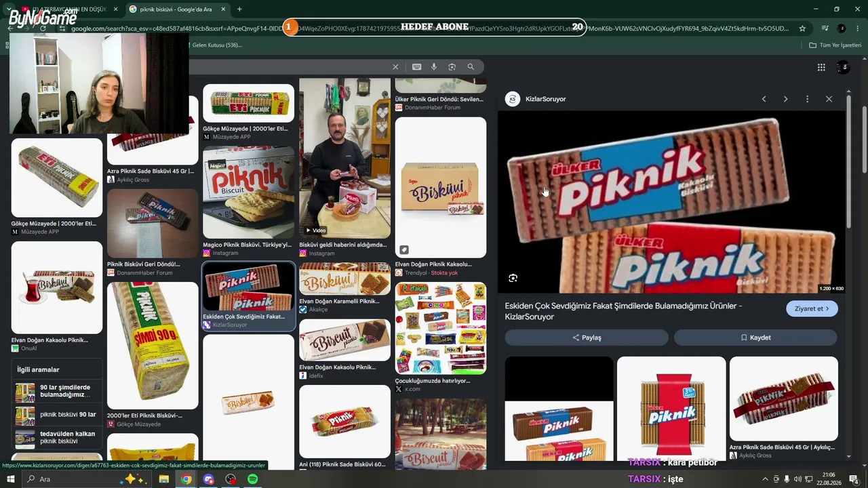Viewport: 868px width, 488px height.
Task: Go to the previous image in the preview
Action: [764, 99]
